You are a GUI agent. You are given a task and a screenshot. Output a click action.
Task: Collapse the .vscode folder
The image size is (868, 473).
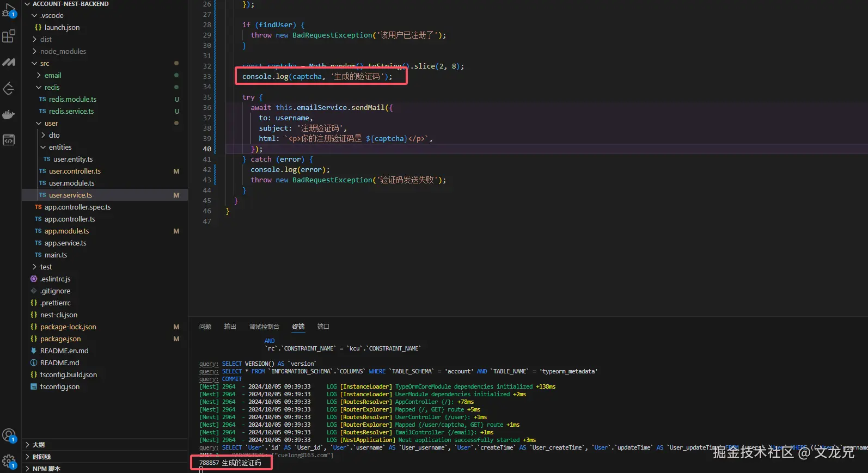34,15
